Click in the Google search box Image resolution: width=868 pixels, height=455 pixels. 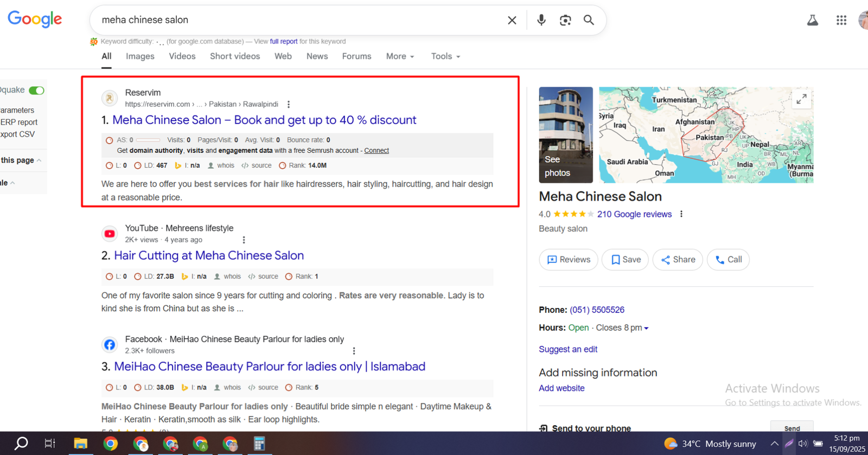[298, 20]
